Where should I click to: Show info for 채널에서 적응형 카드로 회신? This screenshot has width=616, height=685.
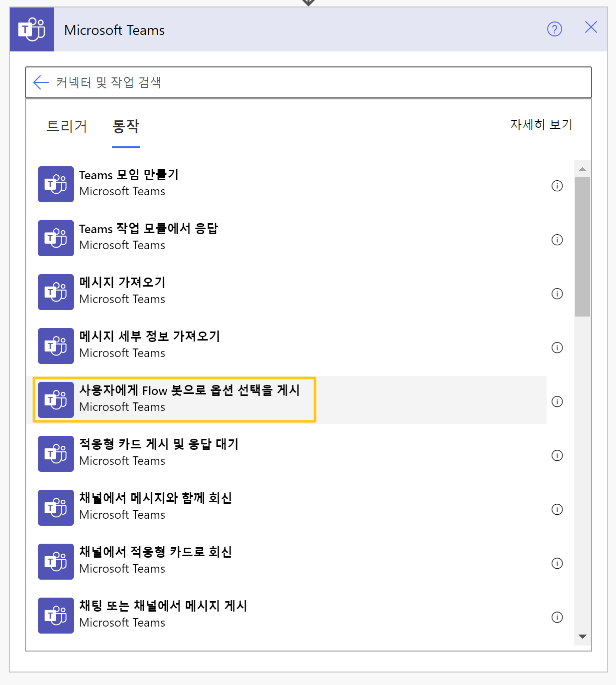[557, 563]
